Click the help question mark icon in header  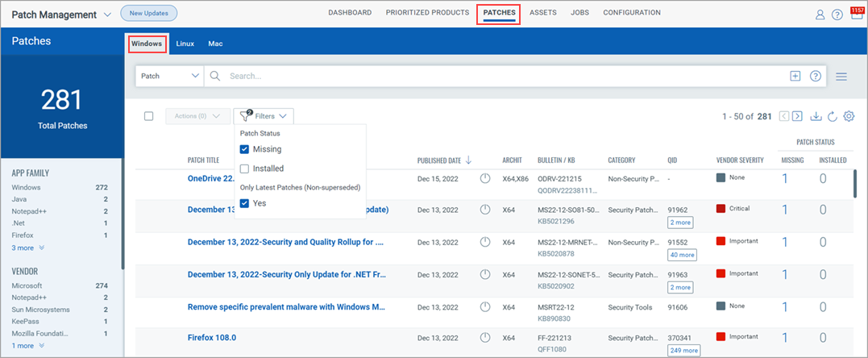point(837,15)
